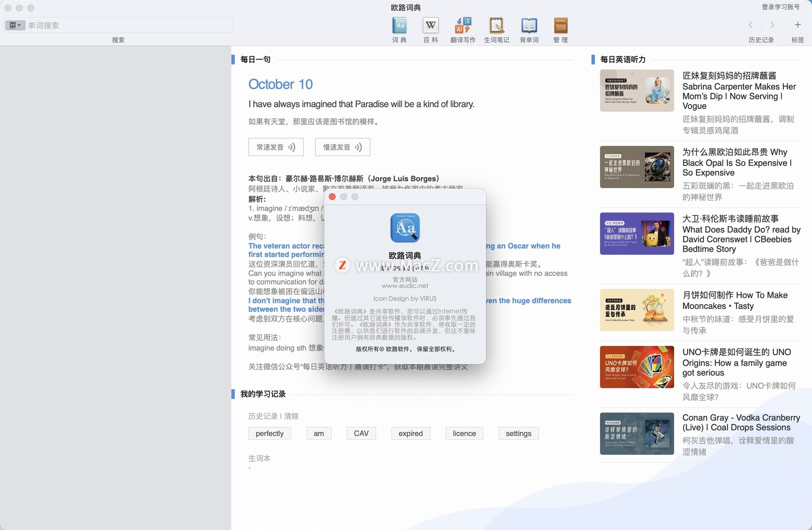Close the 欧路词典 about dialog

[x=332, y=197]
